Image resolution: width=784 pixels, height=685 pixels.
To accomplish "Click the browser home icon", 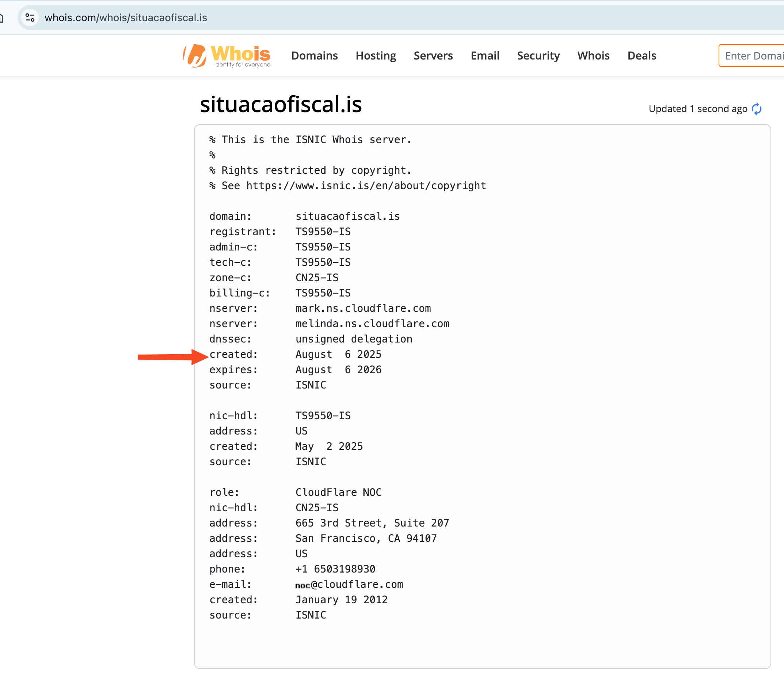I will tap(1, 18).
